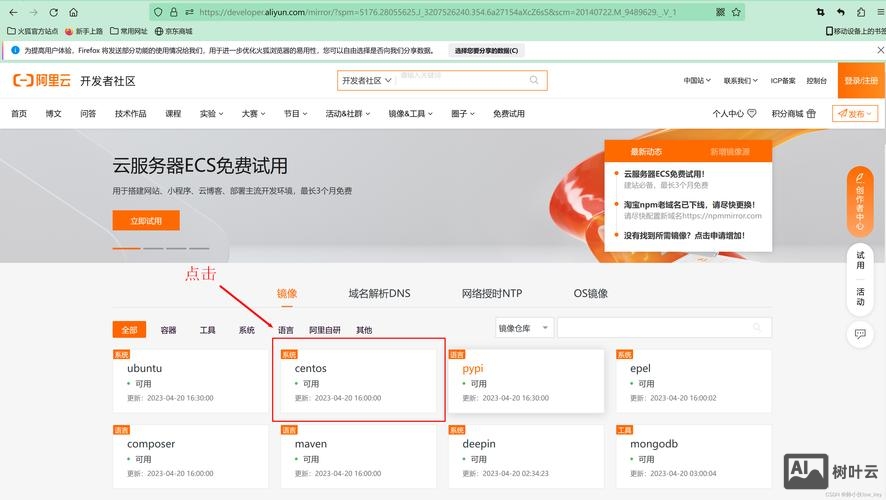This screenshot has width=886, height=500.
Task: Open the 发布 dropdown button
Action: pyautogui.click(x=855, y=114)
